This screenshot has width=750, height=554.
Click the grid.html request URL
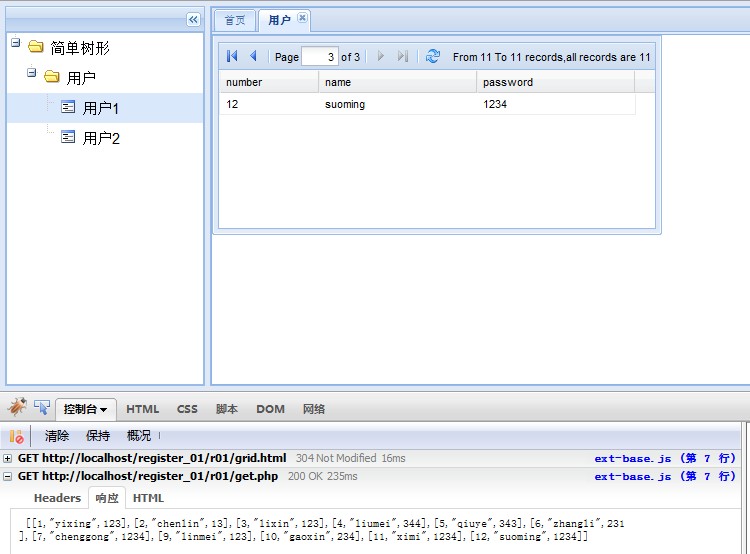152,458
